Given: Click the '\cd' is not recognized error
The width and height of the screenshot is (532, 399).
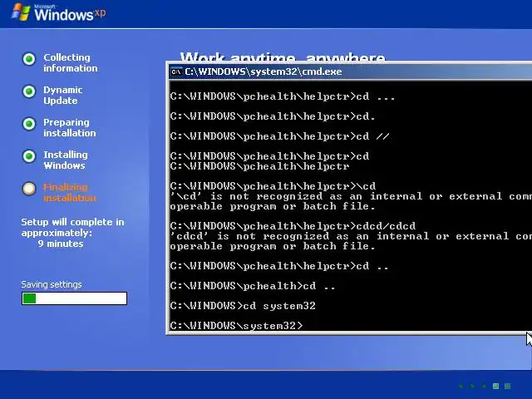Looking at the screenshot, I should (351, 201).
